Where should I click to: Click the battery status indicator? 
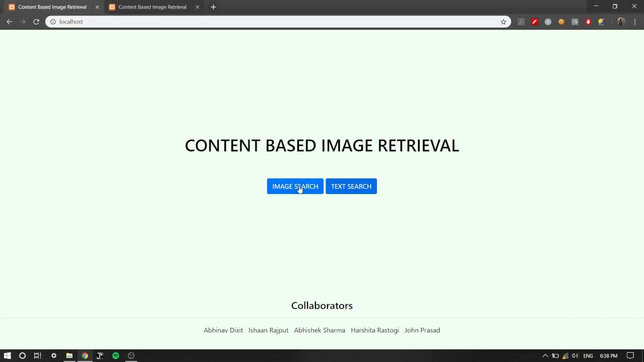click(x=555, y=355)
